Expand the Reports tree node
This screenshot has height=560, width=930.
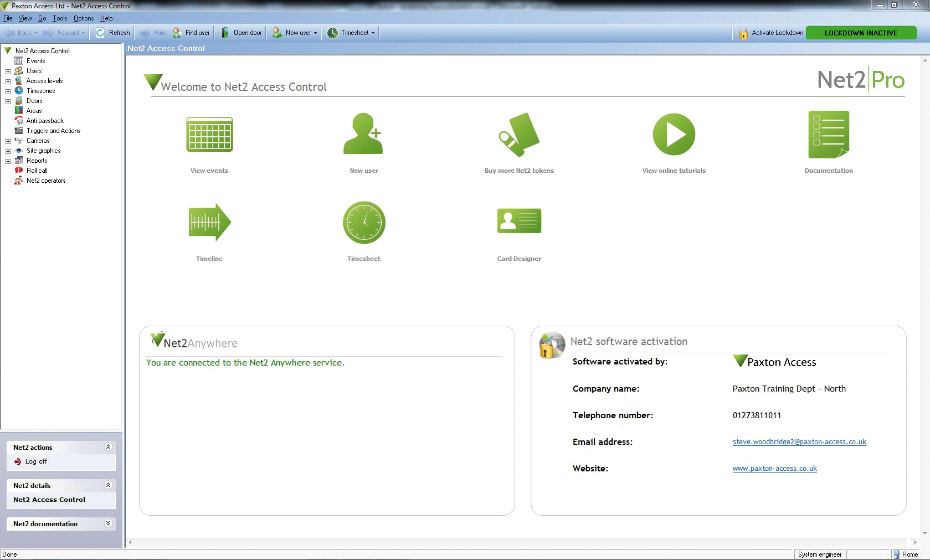click(8, 161)
